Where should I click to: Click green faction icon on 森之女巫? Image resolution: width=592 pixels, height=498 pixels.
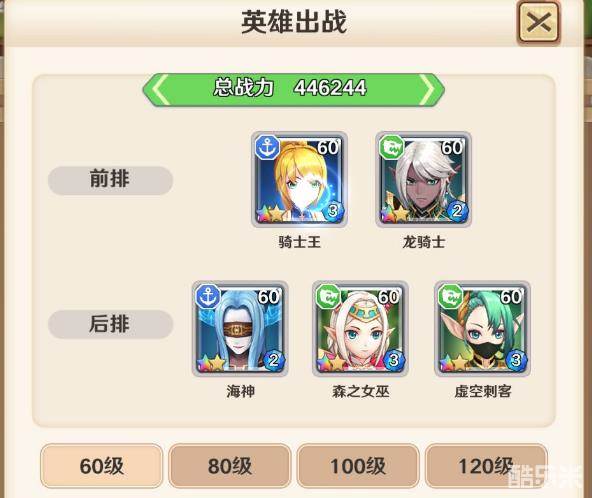click(x=328, y=296)
